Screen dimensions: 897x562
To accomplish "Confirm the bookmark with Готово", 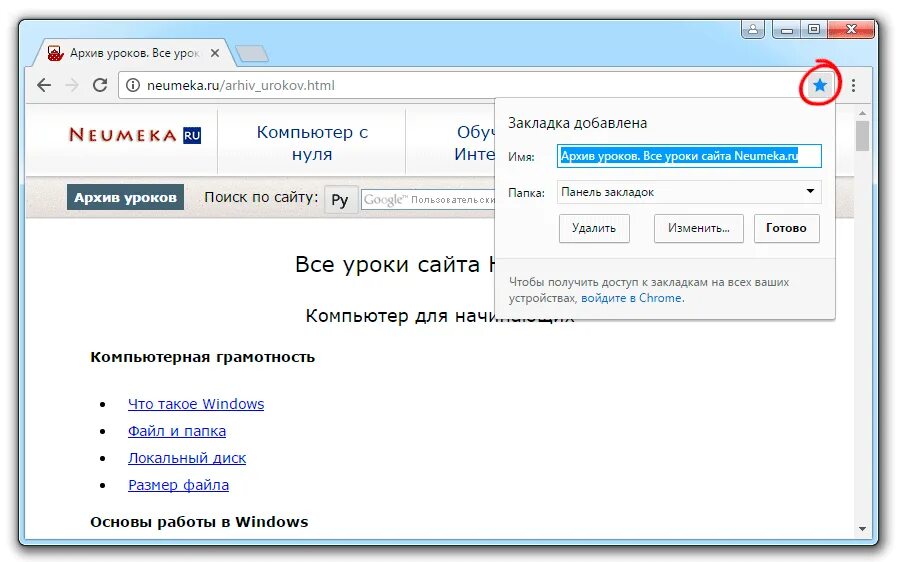I will point(786,228).
